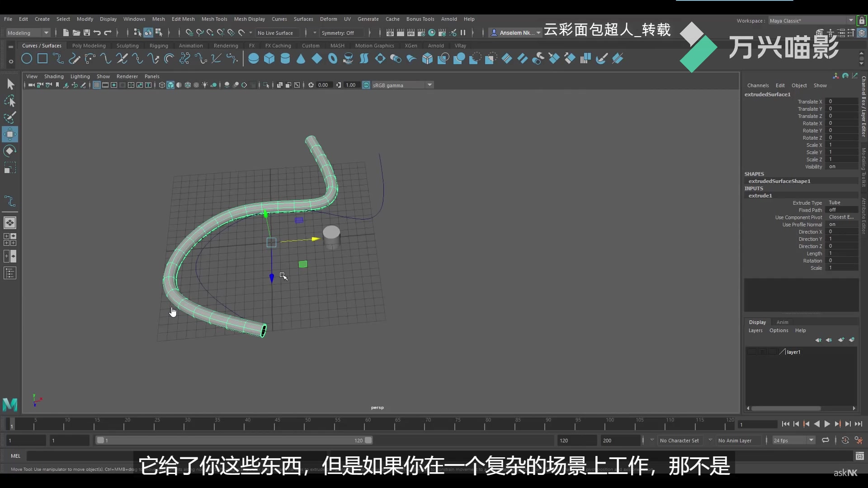Create a polygon cube from the shelf
Viewport: 868px width, 488px height.
(x=269, y=58)
